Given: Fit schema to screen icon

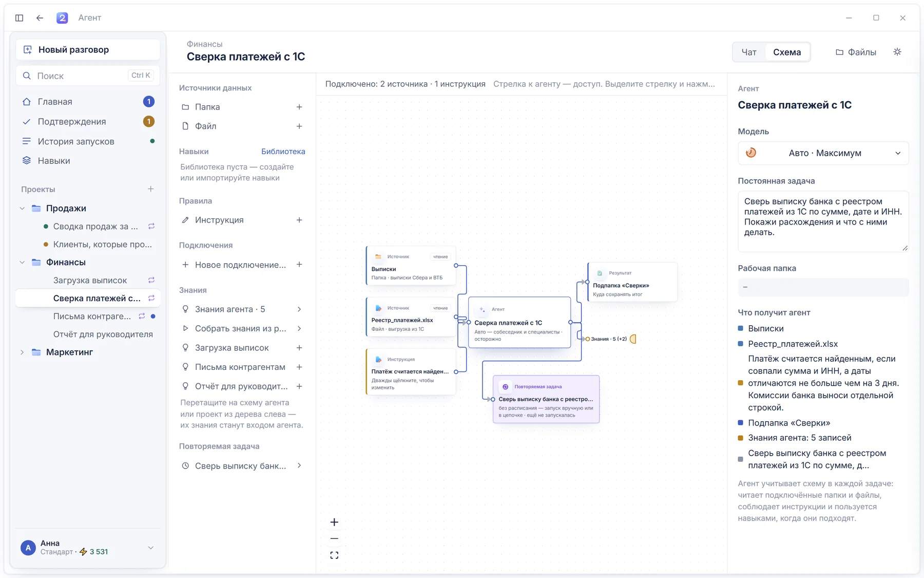Looking at the screenshot, I should pyautogui.click(x=334, y=555).
